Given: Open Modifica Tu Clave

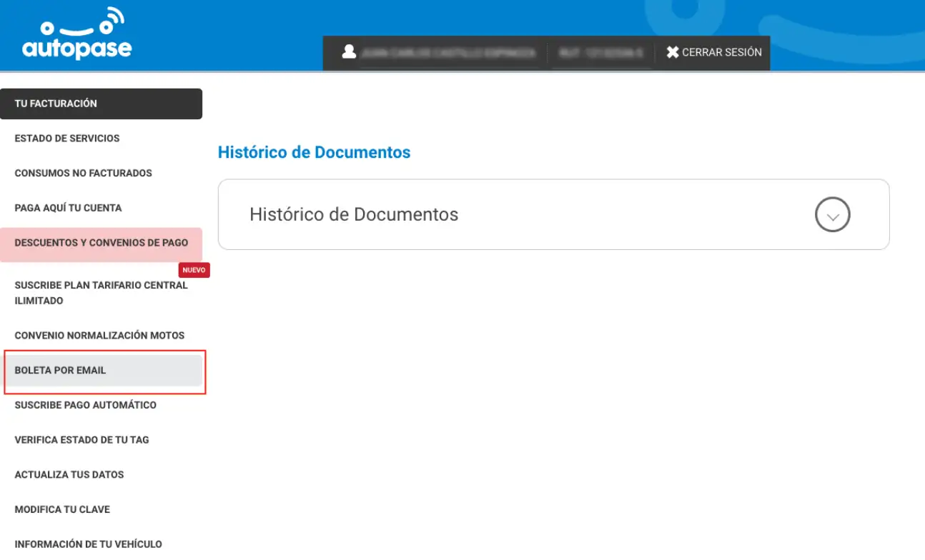Looking at the screenshot, I should click(62, 509).
